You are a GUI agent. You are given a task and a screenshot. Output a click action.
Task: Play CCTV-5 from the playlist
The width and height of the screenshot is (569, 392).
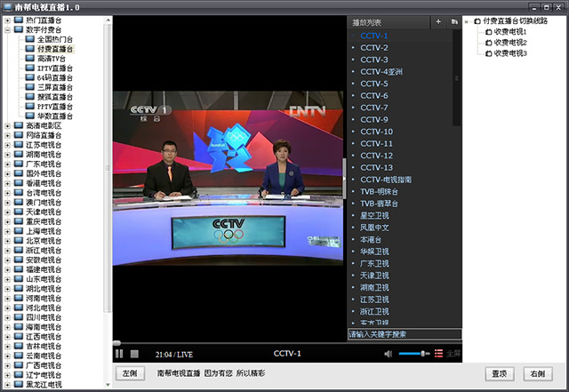[373, 84]
